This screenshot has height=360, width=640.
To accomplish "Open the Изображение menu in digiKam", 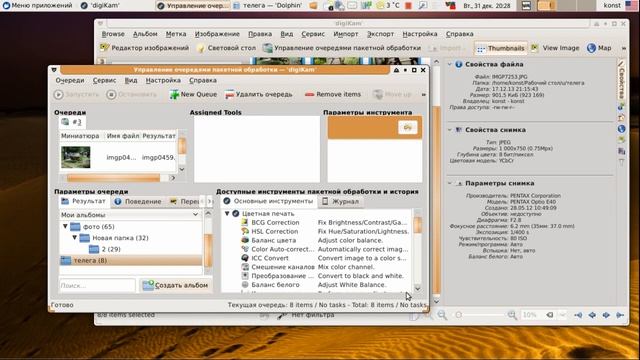I will (x=217, y=34).
